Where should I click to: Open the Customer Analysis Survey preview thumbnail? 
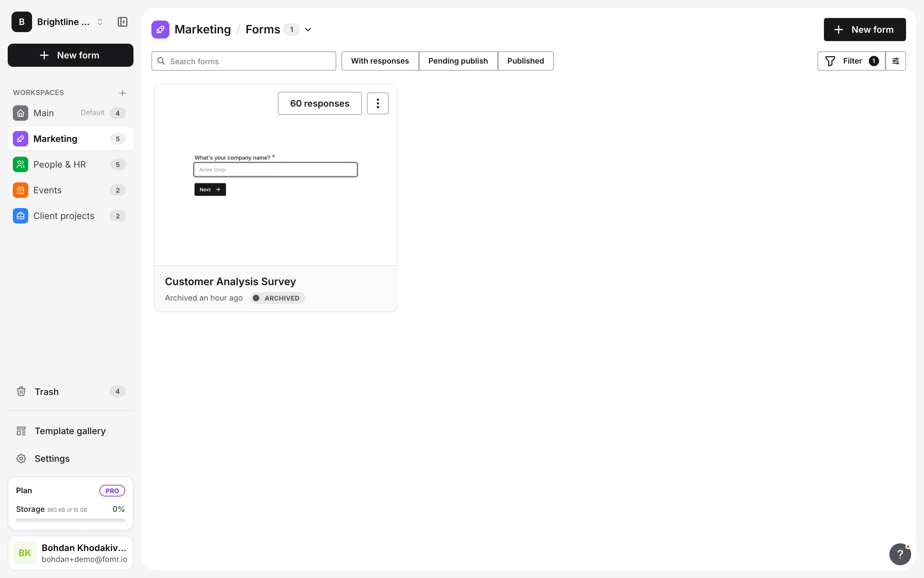pyautogui.click(x=275, y=175)
